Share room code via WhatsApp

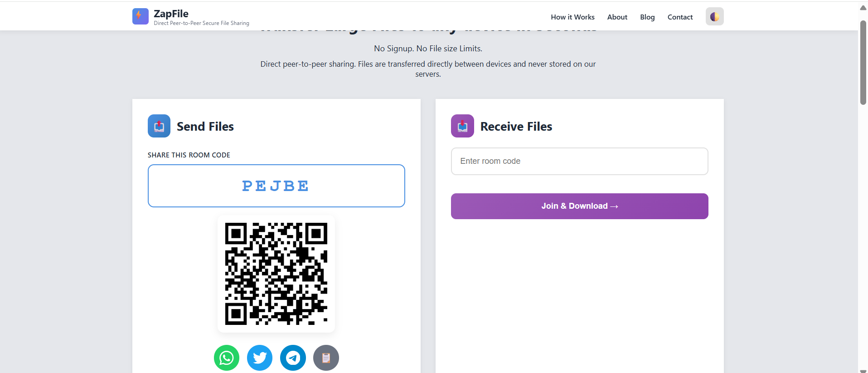227,358
